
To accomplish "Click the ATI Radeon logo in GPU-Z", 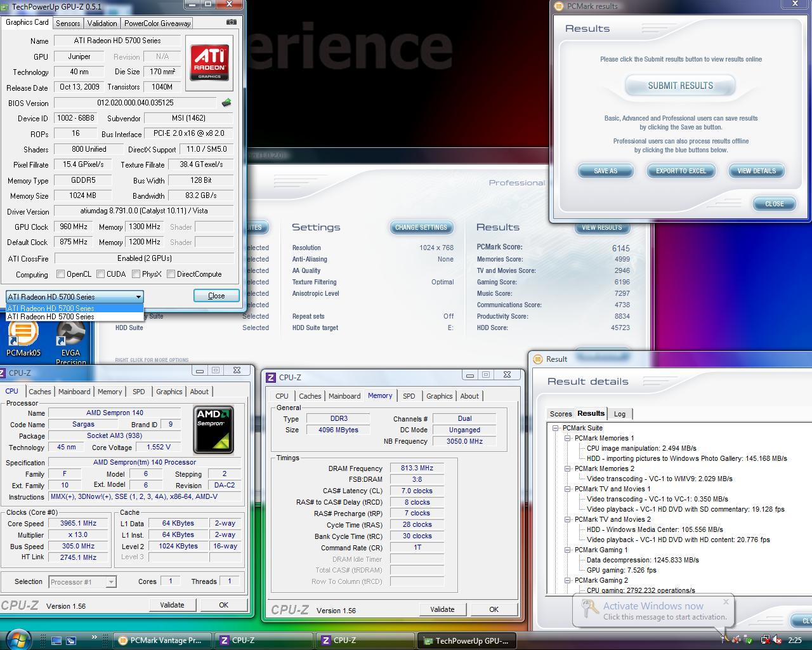I will pyautogui.click(x=210, y=62).
